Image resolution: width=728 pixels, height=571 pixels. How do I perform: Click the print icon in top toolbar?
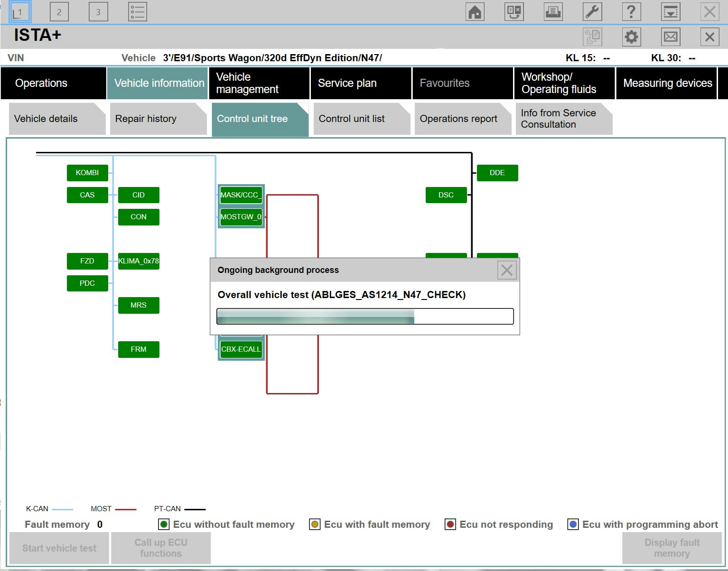point(553,11)
